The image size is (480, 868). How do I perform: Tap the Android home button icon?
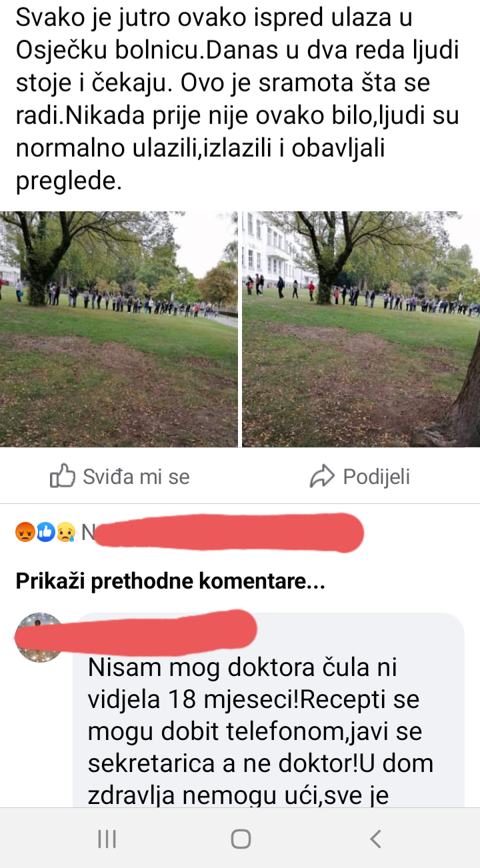coord(241,839)
